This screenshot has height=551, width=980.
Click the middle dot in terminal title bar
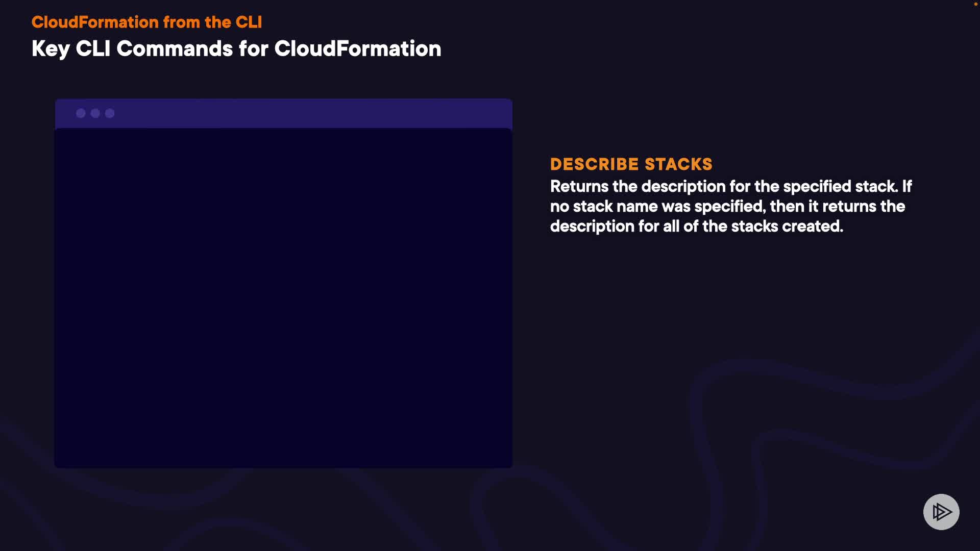point(95,113)
